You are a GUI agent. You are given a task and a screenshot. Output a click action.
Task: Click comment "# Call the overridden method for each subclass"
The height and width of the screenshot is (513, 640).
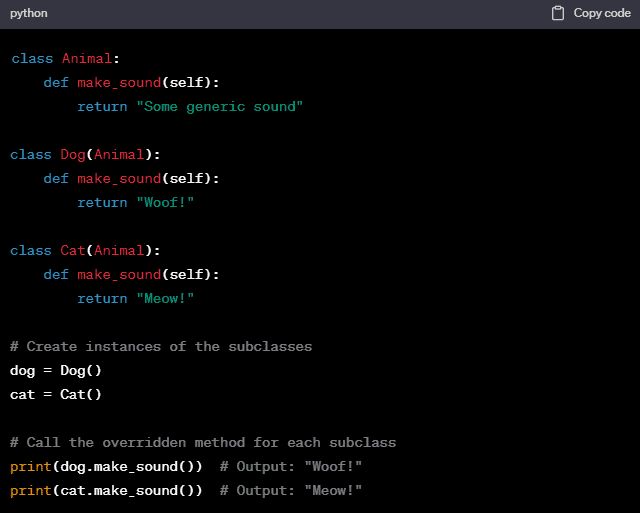coord(203,442)
